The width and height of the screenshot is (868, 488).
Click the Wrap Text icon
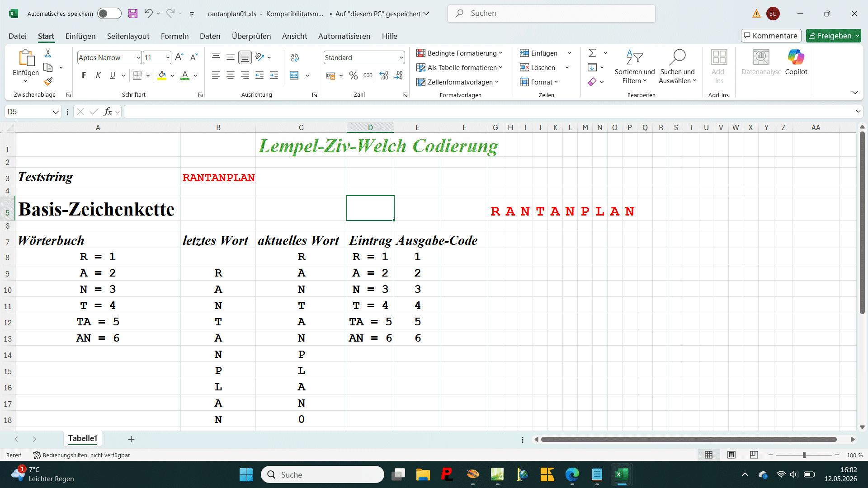295,57
